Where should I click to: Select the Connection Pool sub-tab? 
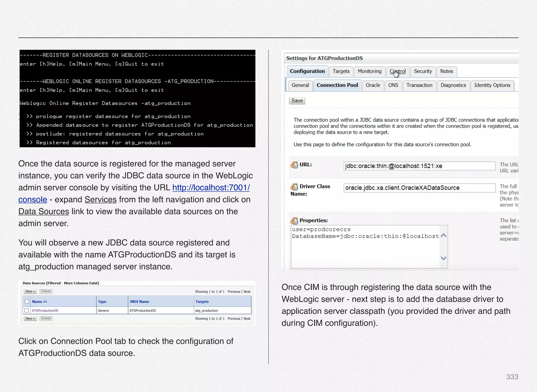click(x=337, y=85)
